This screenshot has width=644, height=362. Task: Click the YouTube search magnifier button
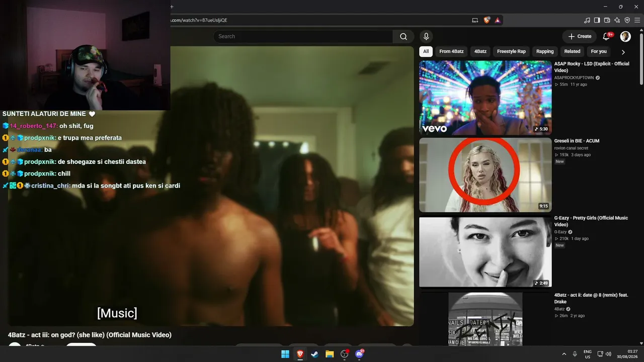coord(404,36)
